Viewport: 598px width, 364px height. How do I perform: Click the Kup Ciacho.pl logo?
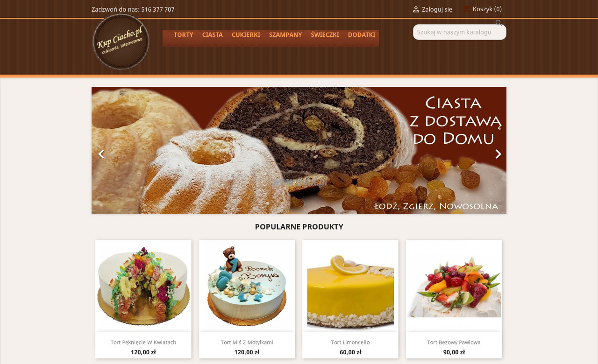121,42
